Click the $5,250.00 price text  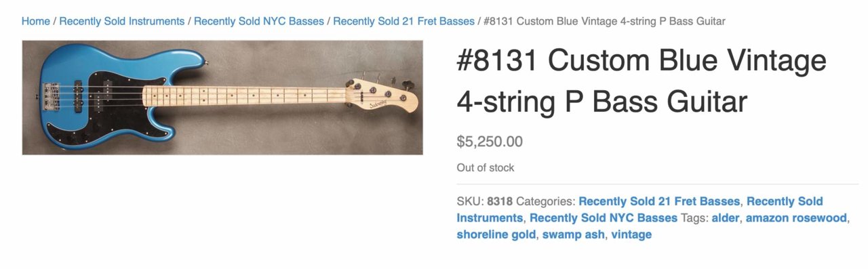(490, 142)
